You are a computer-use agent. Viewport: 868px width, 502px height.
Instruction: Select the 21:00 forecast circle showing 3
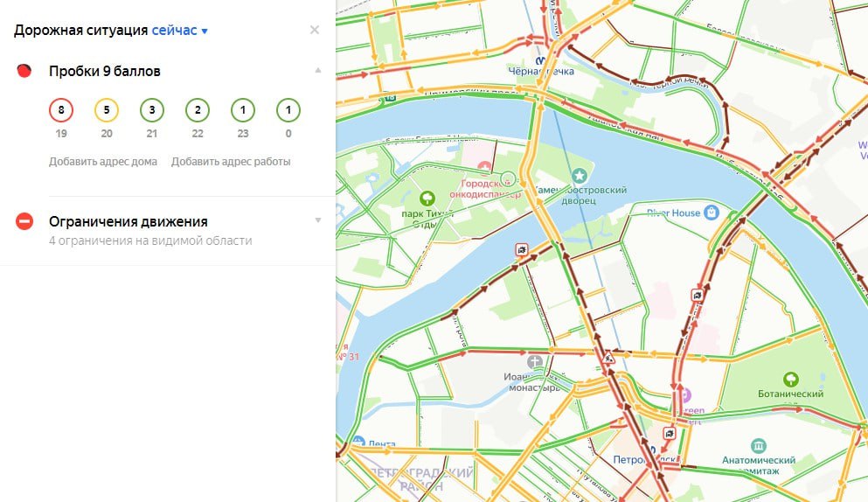coord(152,111)
